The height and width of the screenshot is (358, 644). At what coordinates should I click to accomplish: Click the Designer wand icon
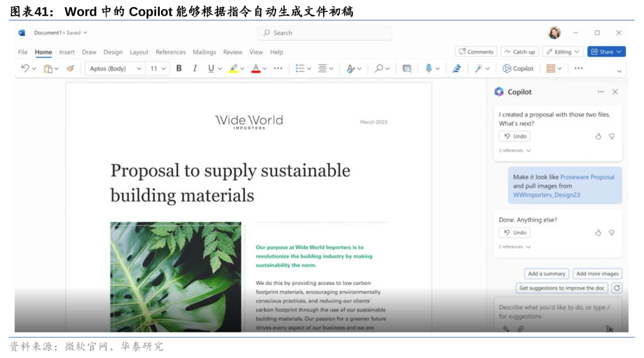(478, 69)
